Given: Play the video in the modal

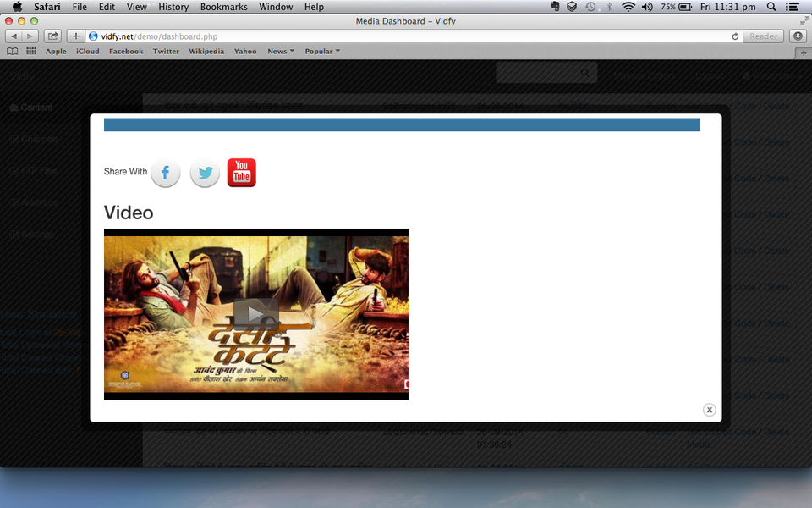Looking at the screenshot, I should (x=255, y=313).
